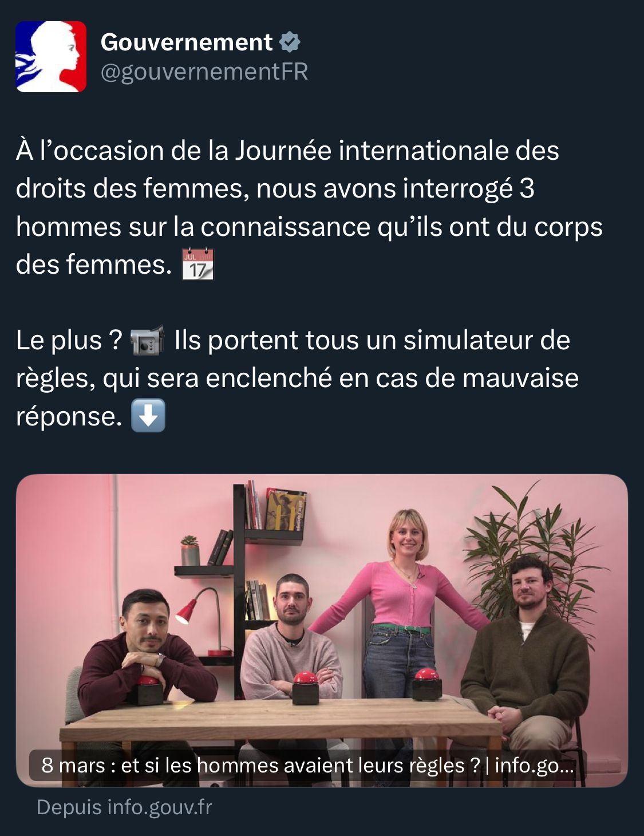
Task: Open the Gouvernement profile avatar
Action: pyautogui.click(x=51, y=57)
